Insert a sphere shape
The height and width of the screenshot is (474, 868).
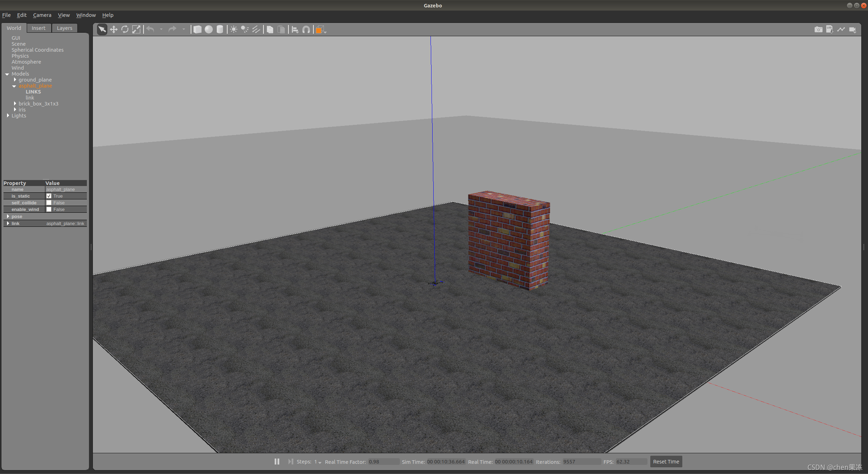click(x=209, y=30)
